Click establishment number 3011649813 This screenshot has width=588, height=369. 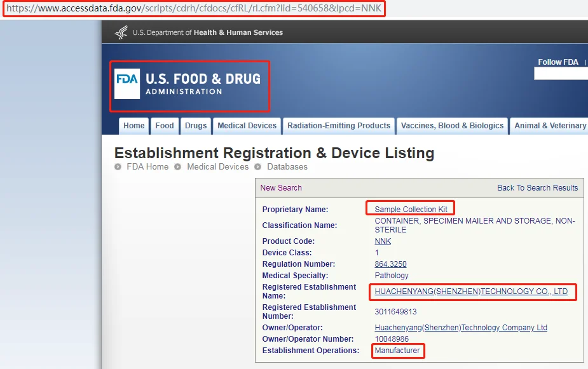point(395,312)
